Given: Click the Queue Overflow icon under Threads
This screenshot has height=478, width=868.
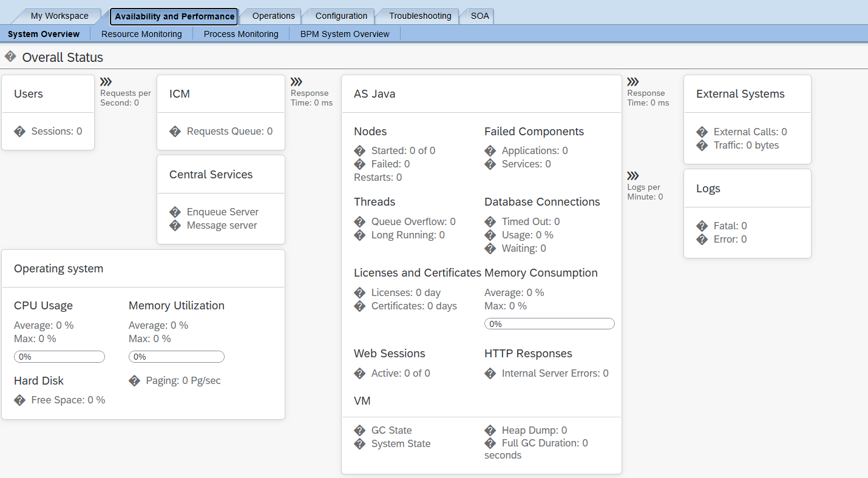Looking at the screenshot, I should point(359,221).
